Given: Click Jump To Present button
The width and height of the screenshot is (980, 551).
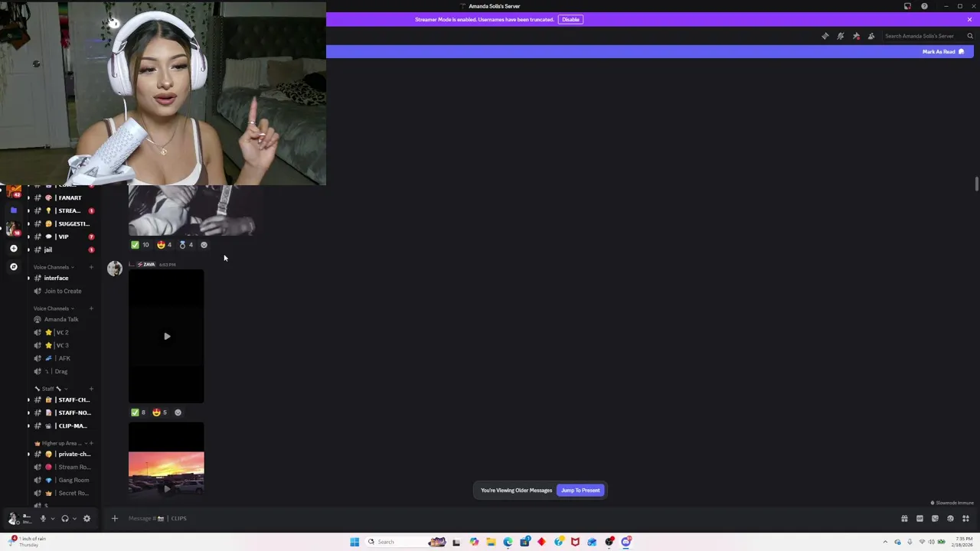Looking at the screenshot, I should coord(580,491).
